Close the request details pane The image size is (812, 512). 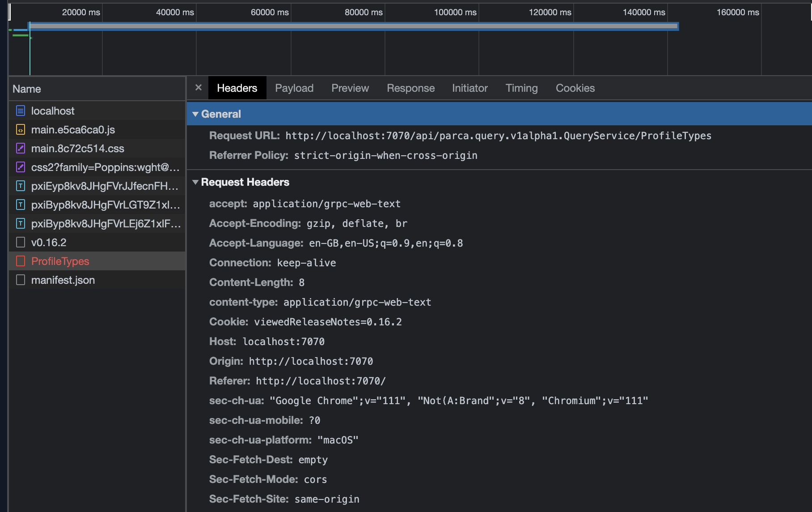coord(198,88)
